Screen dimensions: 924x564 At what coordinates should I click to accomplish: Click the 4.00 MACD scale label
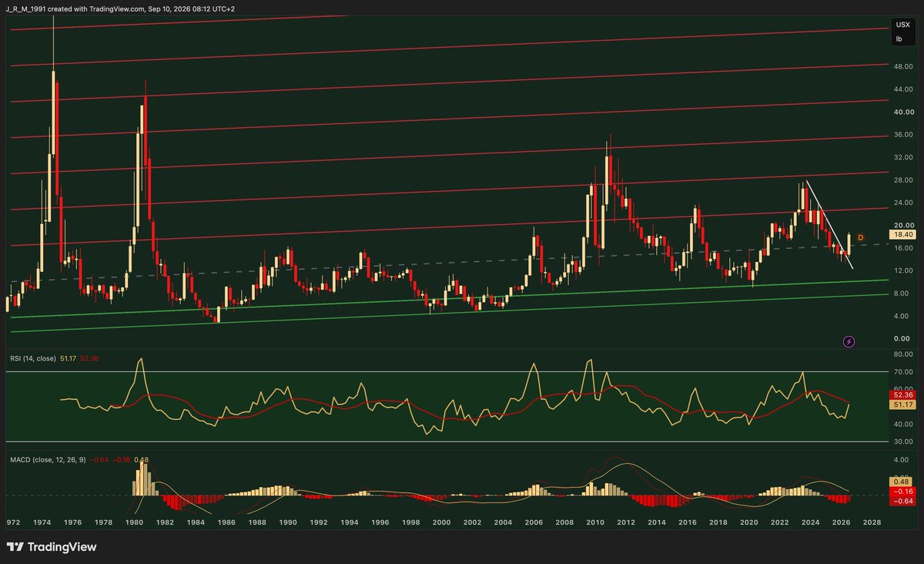[x=901, y=460]
